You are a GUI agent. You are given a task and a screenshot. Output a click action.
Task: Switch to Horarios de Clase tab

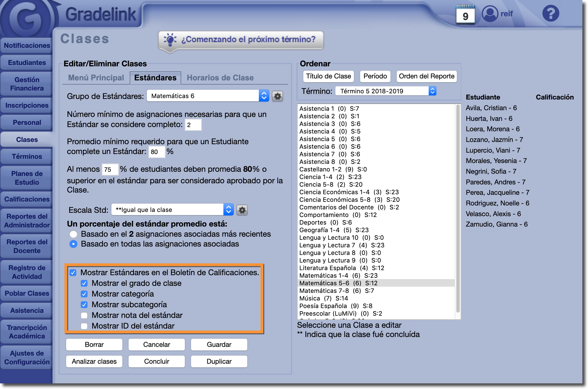pos(220,78)
